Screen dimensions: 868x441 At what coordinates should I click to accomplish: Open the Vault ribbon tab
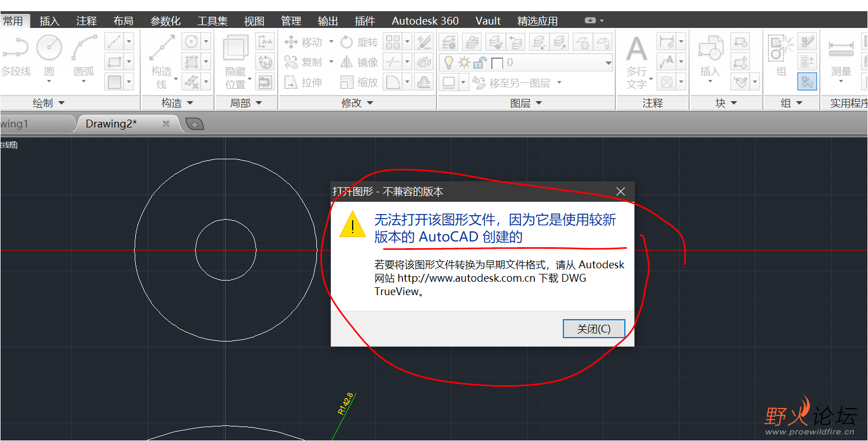[488, 21]
